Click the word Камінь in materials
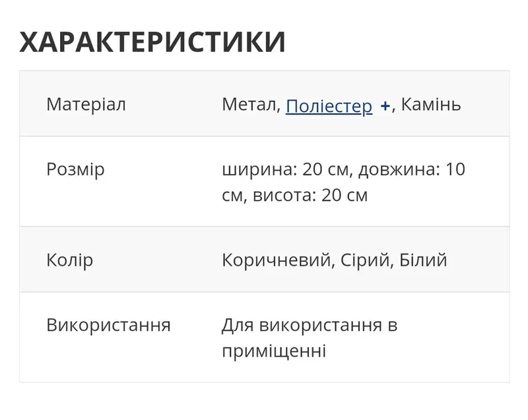Viewport: 528px width, 420px height. [x=431, y=104]
